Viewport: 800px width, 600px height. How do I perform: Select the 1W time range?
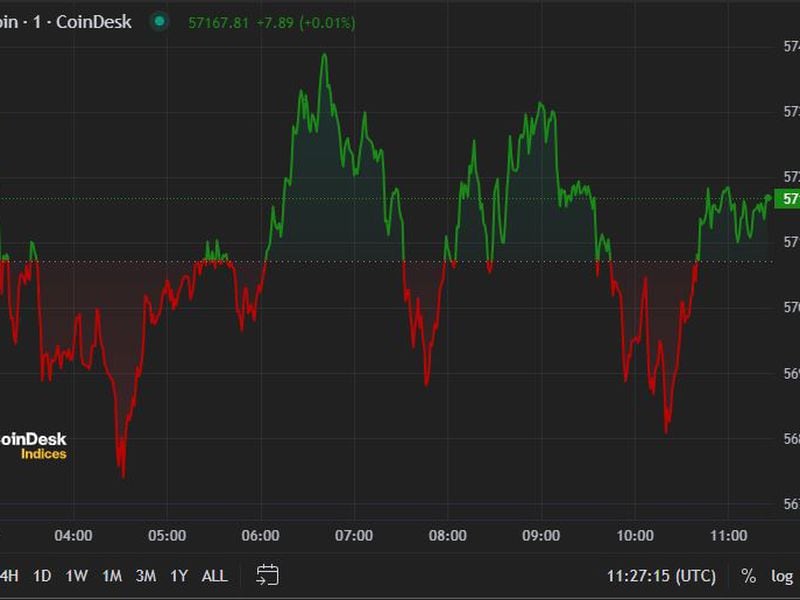[76, 576]
